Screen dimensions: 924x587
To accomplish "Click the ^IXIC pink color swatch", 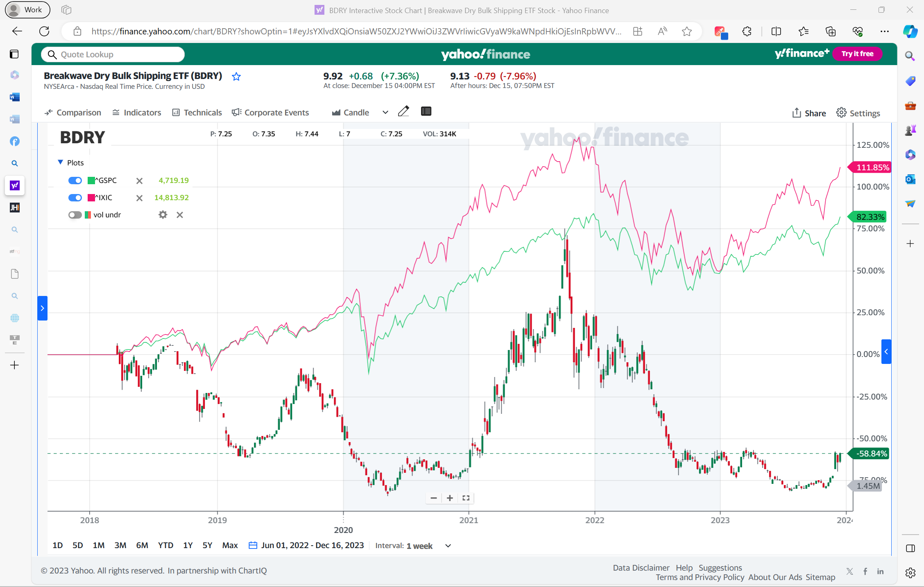I will pyautogui.click(x=91, y=198).
